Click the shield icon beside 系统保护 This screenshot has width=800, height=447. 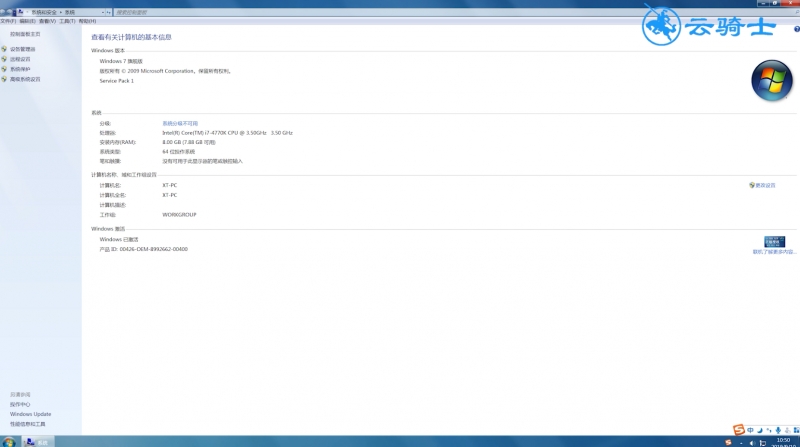(x=4, y=69)
